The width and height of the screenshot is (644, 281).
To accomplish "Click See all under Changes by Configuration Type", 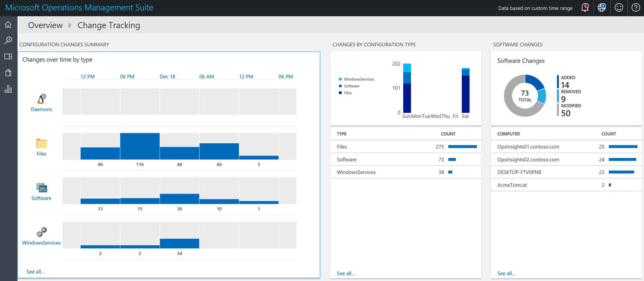I will coord(346,274).
